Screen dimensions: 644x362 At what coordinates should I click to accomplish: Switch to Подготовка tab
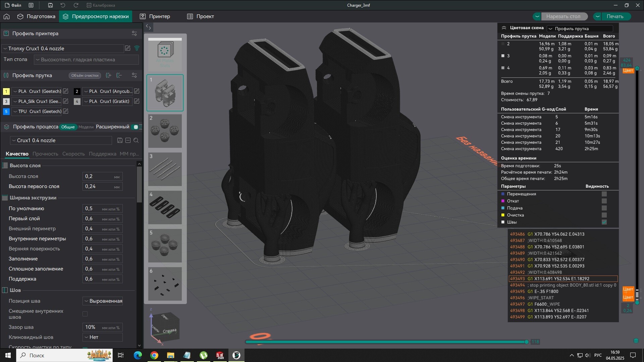(x=36, y=16)
